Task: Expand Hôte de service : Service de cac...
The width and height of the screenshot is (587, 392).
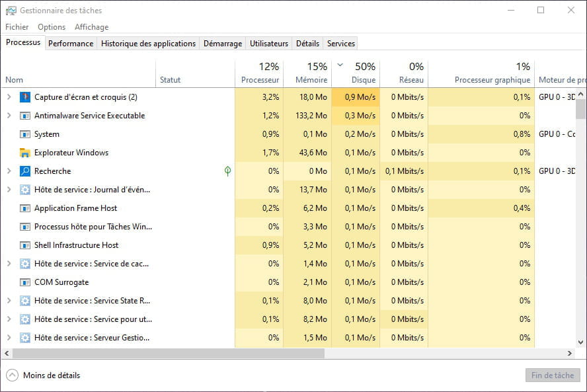Action: (9, 264)
